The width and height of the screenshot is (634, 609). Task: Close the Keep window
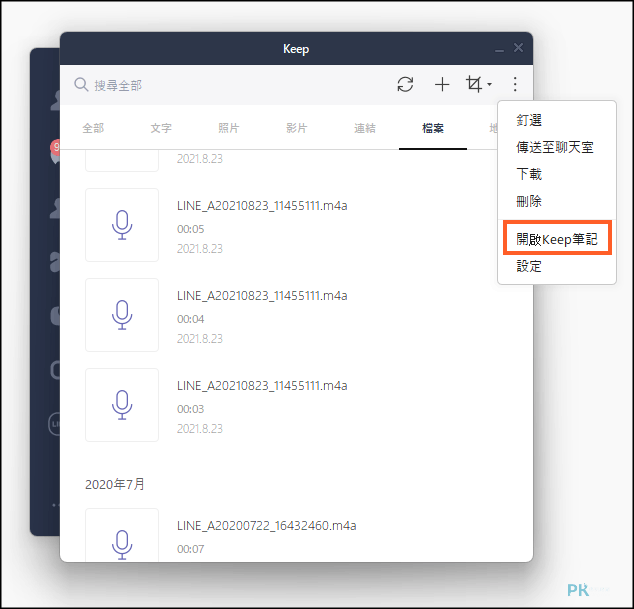[x=518, y=48]
